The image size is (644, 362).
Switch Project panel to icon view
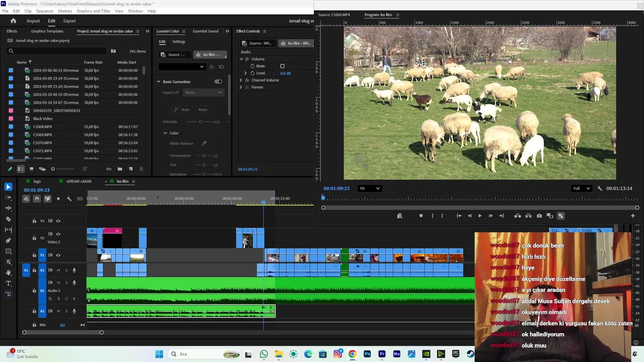[31, 169]
